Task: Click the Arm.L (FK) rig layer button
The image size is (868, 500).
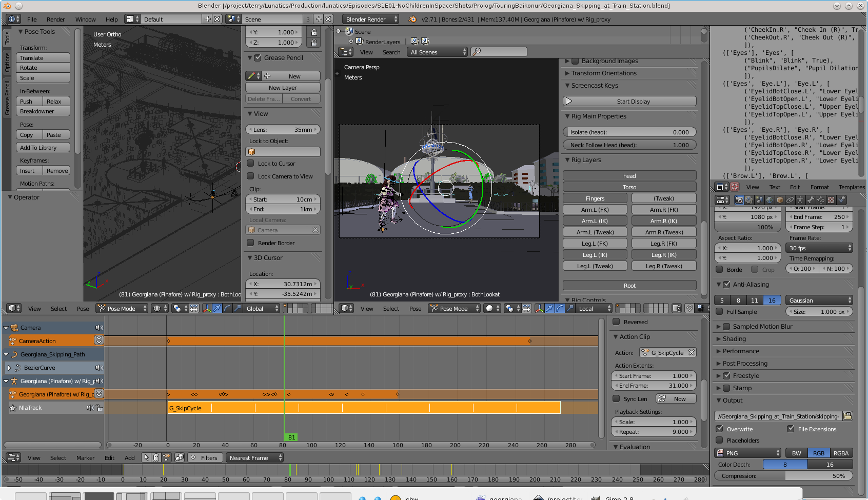Action: pyautogui.click(x=595, y=210)
